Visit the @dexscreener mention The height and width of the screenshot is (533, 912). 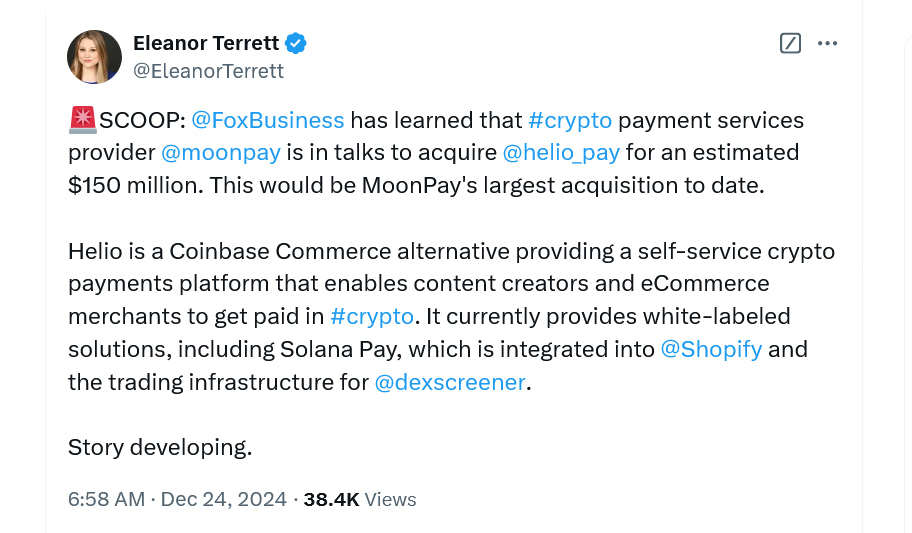click(x=449, y=382)
